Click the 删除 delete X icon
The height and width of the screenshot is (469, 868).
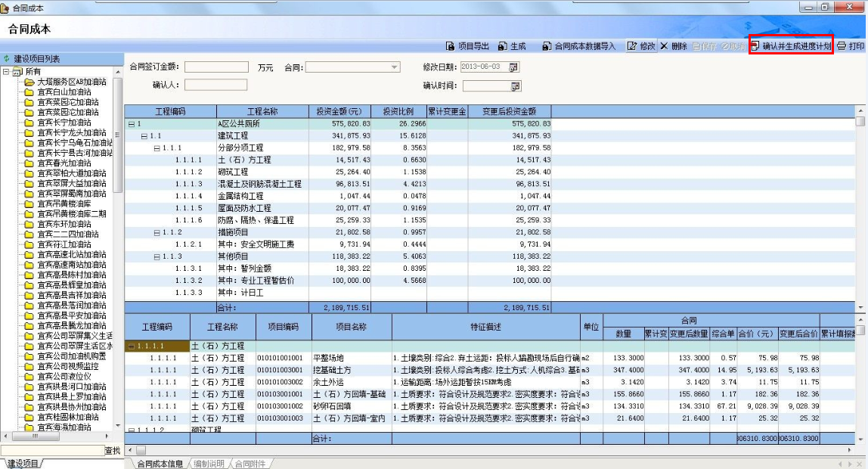click(664, 46)
